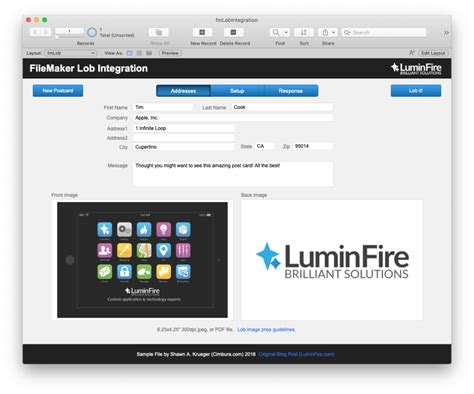Switch to Table view icon
474x394 pixels.
point(149,53)
